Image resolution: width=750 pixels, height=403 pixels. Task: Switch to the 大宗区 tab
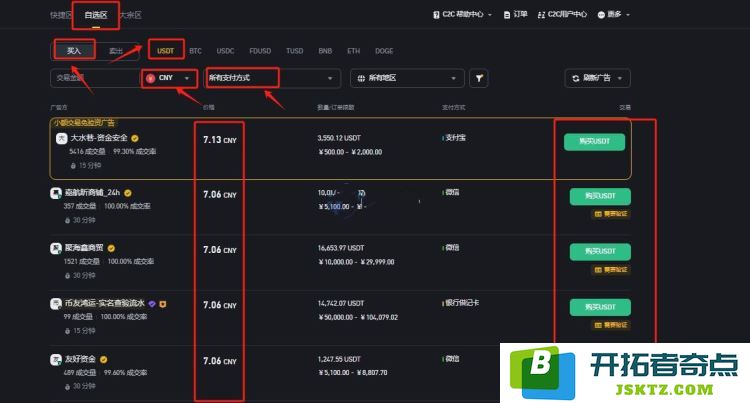point(131,15)
